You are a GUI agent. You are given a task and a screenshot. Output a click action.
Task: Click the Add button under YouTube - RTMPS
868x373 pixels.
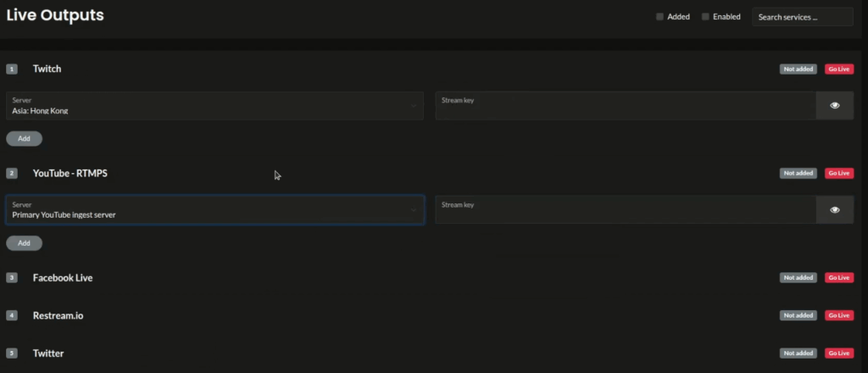[24, 243]
